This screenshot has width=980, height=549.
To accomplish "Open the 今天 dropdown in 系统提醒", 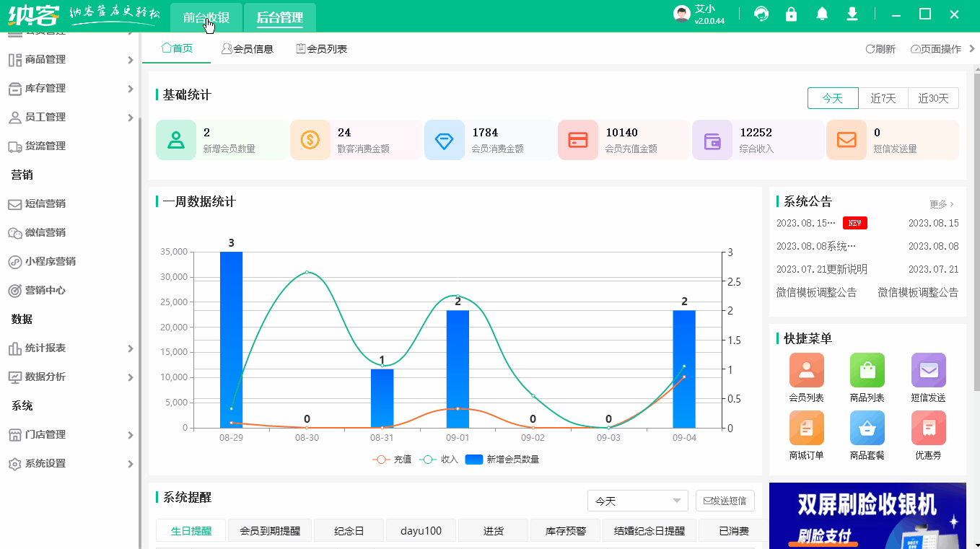I will coord(637,501).
